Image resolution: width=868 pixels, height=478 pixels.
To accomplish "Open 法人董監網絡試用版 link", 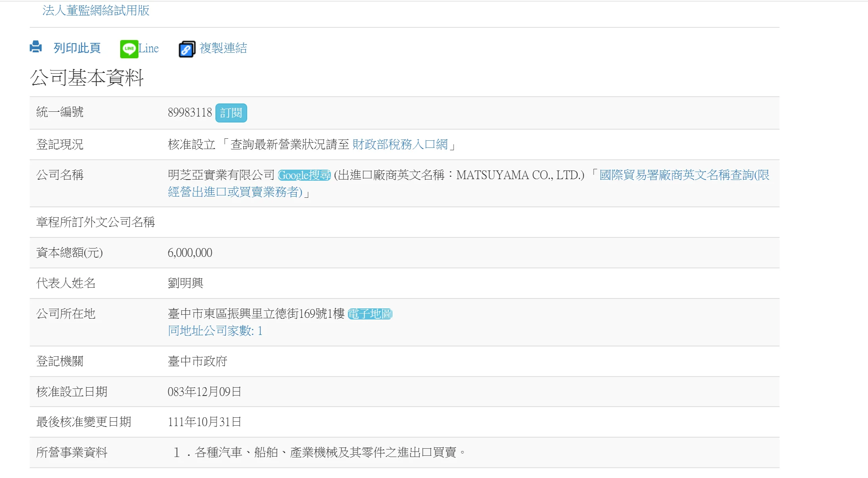I will point(96,10).
